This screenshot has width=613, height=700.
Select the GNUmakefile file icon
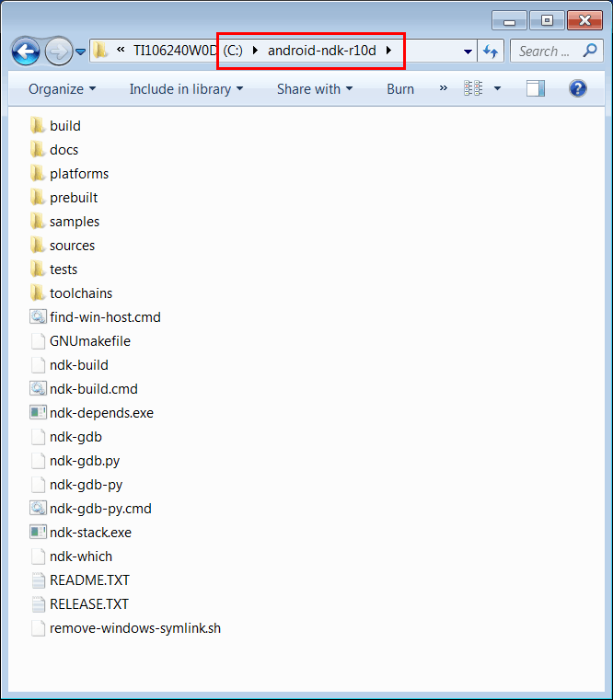[38, 341]
